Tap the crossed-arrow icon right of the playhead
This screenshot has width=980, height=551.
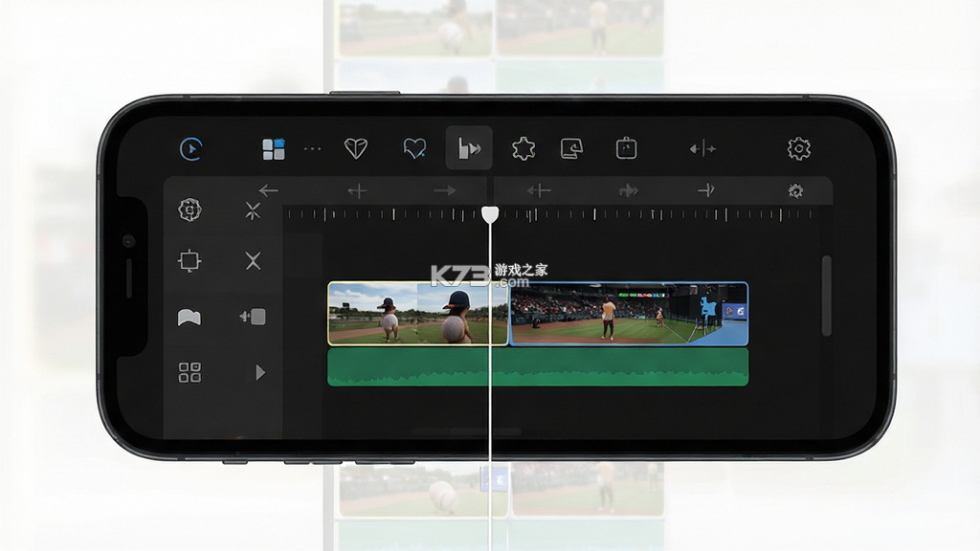coord(539,190)
